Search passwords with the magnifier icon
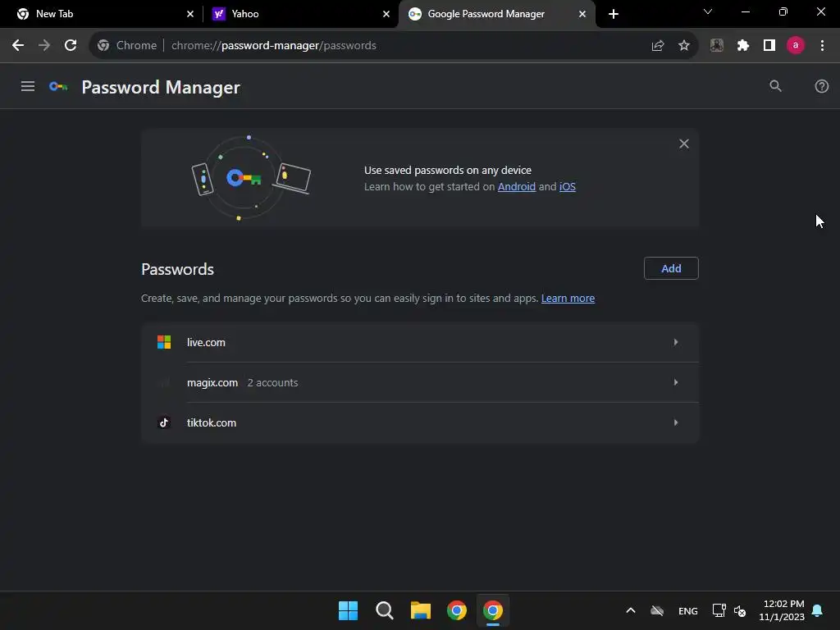 pyautogui.click(x=775, y=86)
